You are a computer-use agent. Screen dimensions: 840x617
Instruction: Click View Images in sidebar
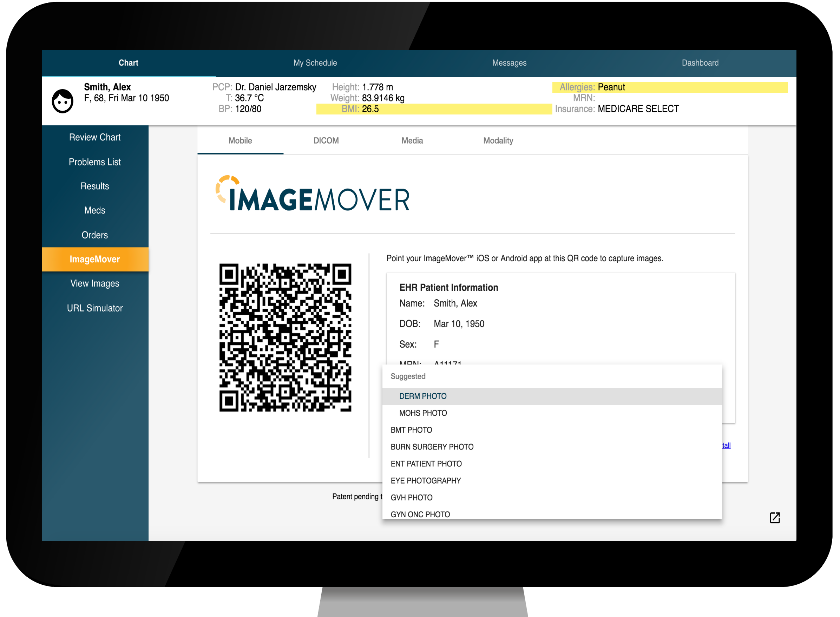pyautogui.click(x=95, y=283)
